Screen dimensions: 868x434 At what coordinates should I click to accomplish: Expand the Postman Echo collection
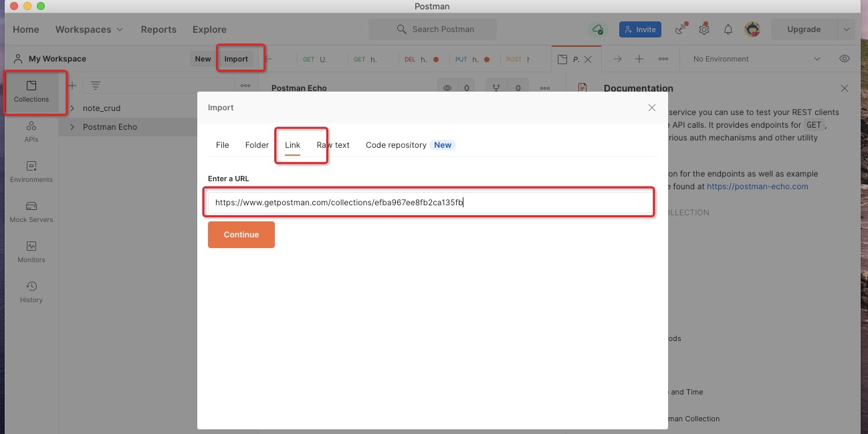pyautogui.click(x=72, y=126)
